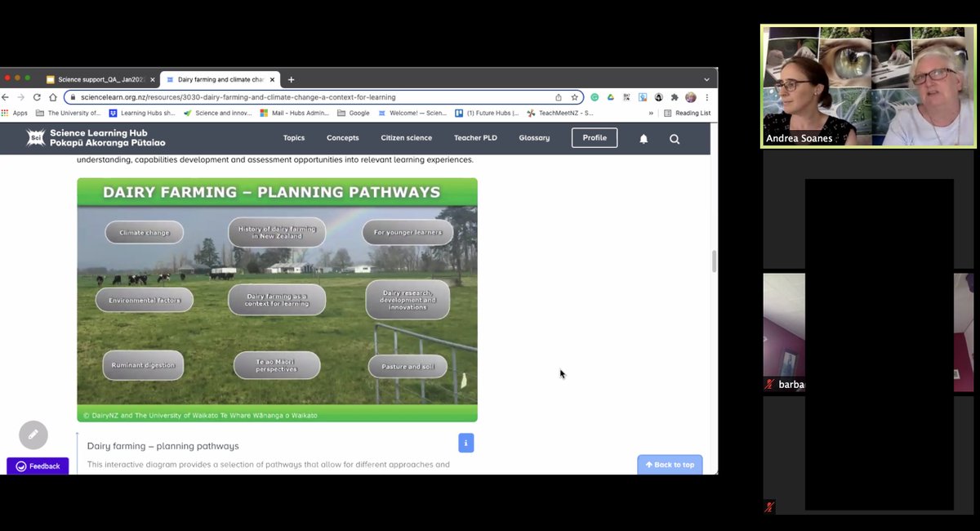
Task: Open the tab list chevron menu
Action: click(706, 78)
